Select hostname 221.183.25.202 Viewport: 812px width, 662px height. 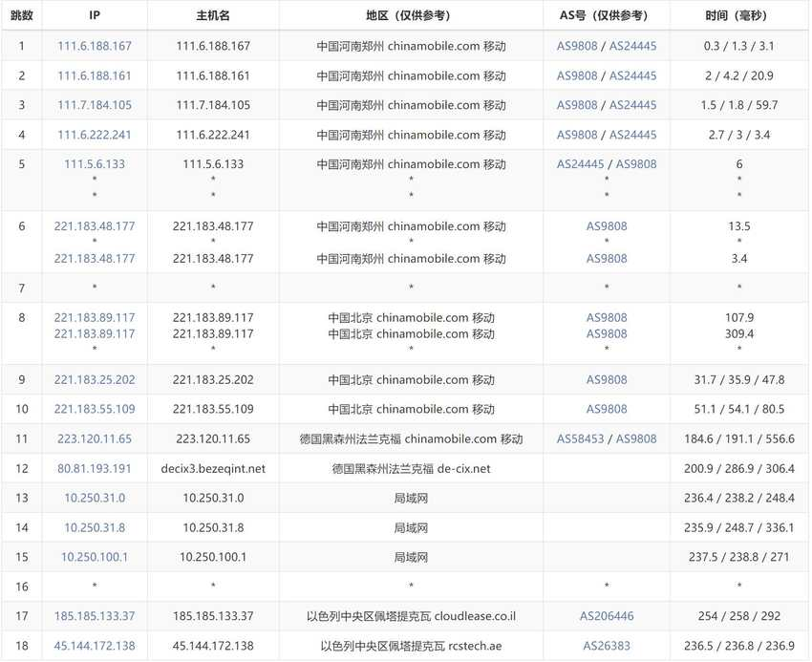pyautogui.click(x=213, y=379)
